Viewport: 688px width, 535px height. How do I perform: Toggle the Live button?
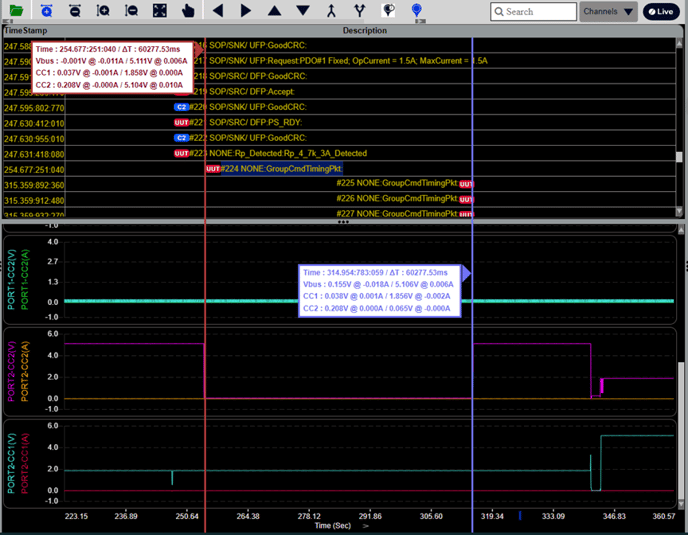point(661,11)
